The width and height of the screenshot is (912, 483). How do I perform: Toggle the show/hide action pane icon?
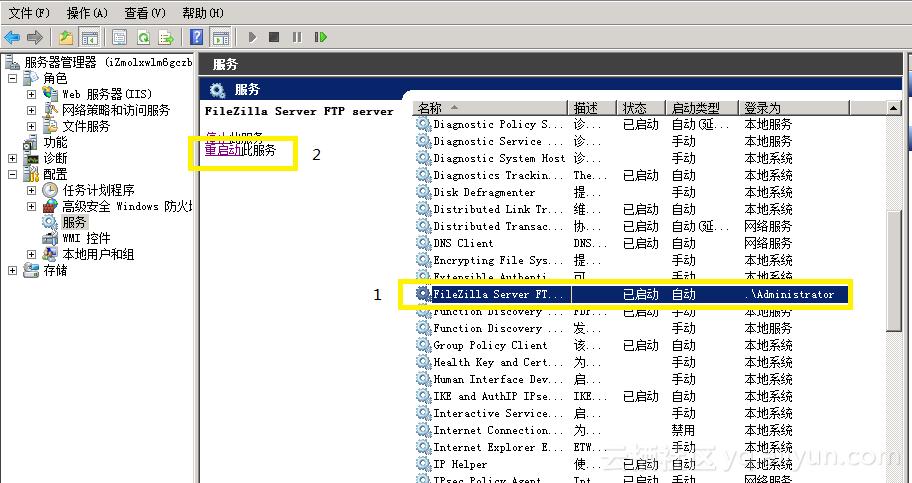pos(220,37)
